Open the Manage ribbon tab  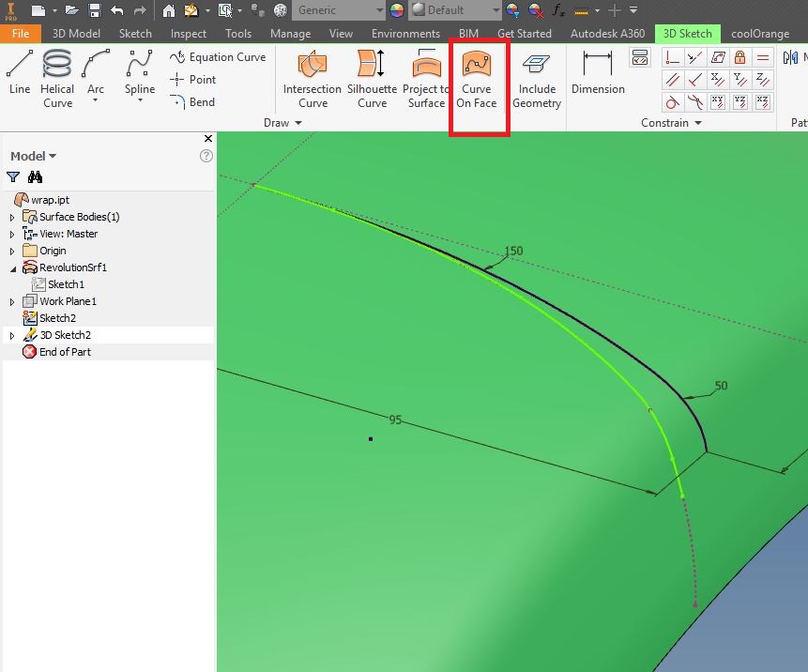290,33
